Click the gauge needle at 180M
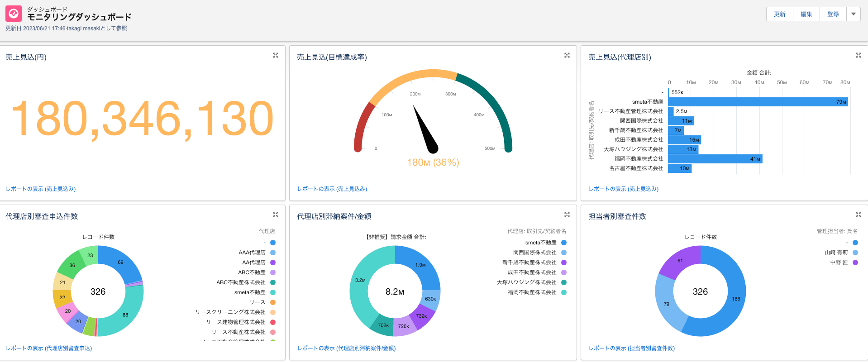Screen dimensions: 868x363 (425, 129)
